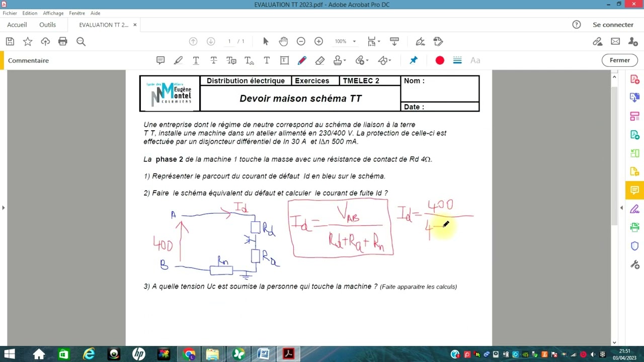Choose the Hand pan tool
Image resolution: width=644 pixels, height=362 pixels.
pos(283,41)
